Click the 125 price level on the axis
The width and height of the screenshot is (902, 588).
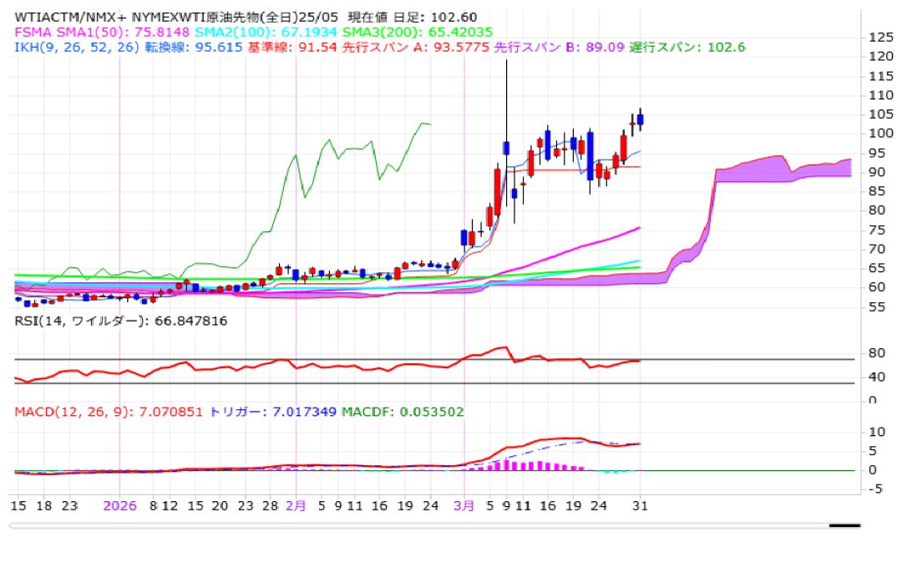880,38
